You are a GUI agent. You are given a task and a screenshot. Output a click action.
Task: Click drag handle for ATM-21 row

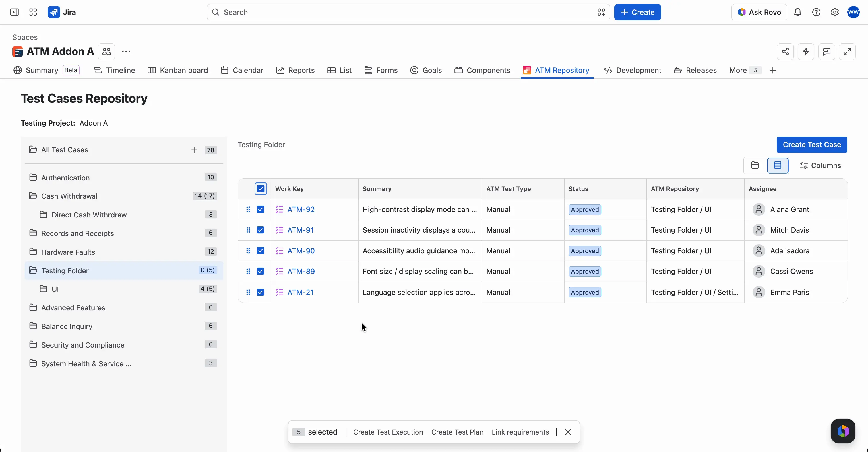pos(248,292)
